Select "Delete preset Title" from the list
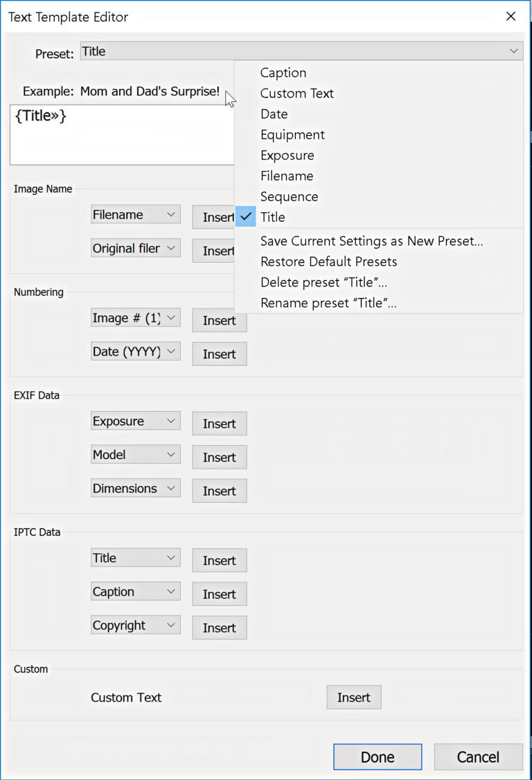Viewport: 532px width, 780px height. coord(323,282)
